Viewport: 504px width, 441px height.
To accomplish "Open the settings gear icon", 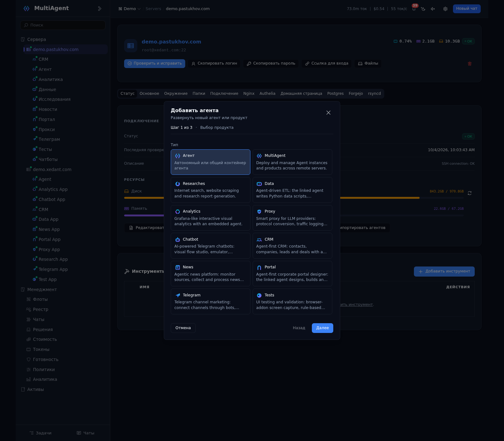I will tap(445, 9).
